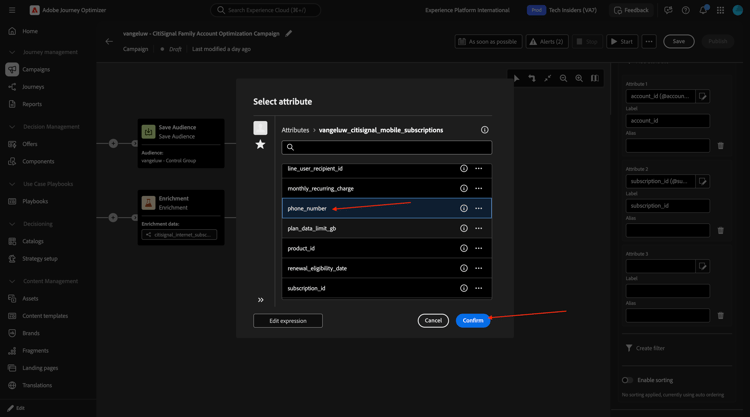Collapse the Decisioning section

tap(12, 224)
